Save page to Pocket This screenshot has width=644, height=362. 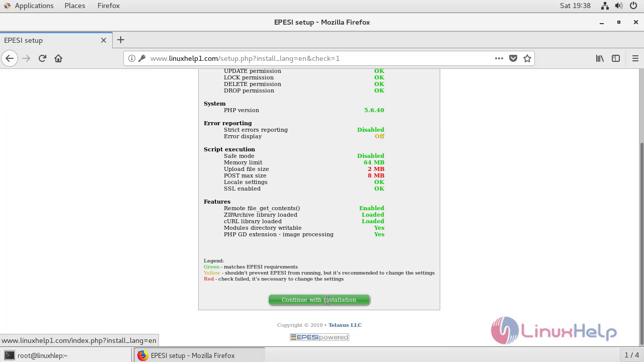tap(513, 58)
